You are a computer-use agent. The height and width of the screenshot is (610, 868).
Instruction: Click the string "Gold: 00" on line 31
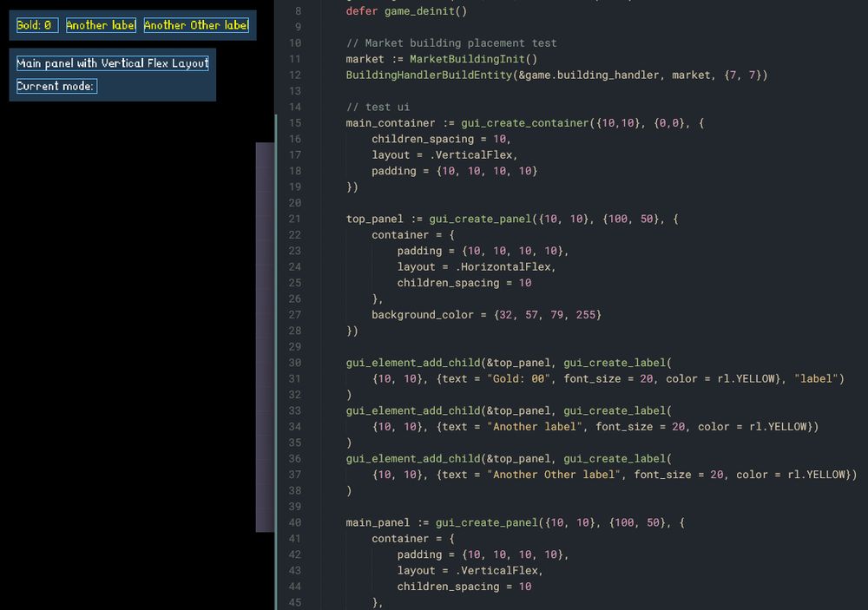pyautogui.click(x=519, y=378)
